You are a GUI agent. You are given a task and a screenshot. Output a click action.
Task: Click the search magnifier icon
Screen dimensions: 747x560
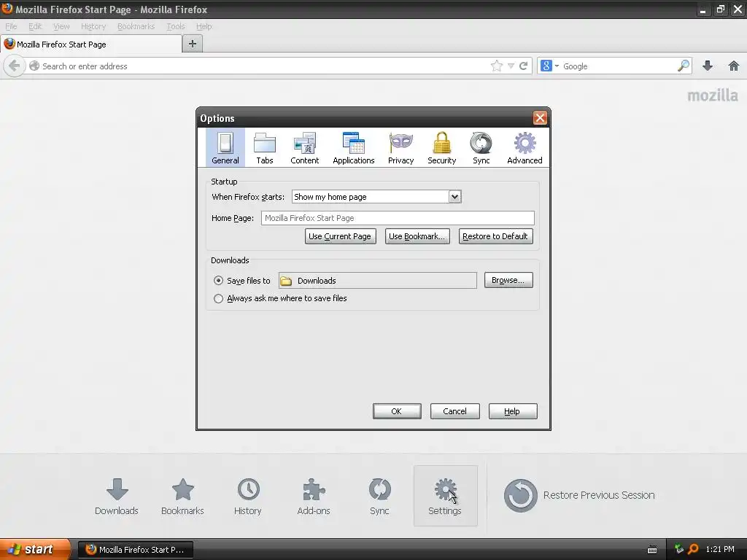pos(683,66)
